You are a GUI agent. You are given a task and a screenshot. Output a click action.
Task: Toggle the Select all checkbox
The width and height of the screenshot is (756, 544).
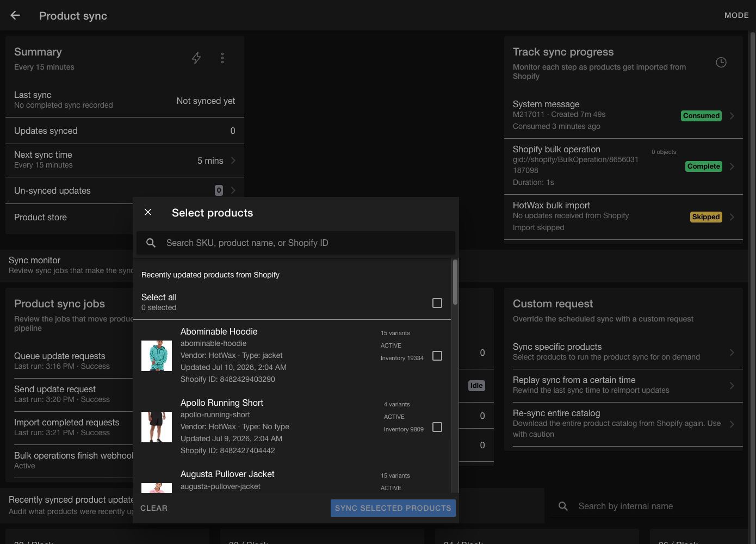[x=437, y=302]
